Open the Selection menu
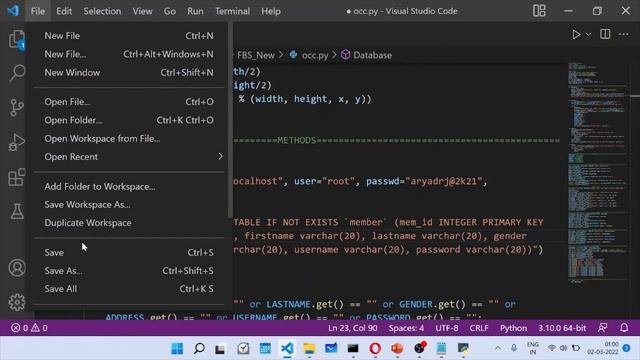640x360 pixels. pos(102,11)
